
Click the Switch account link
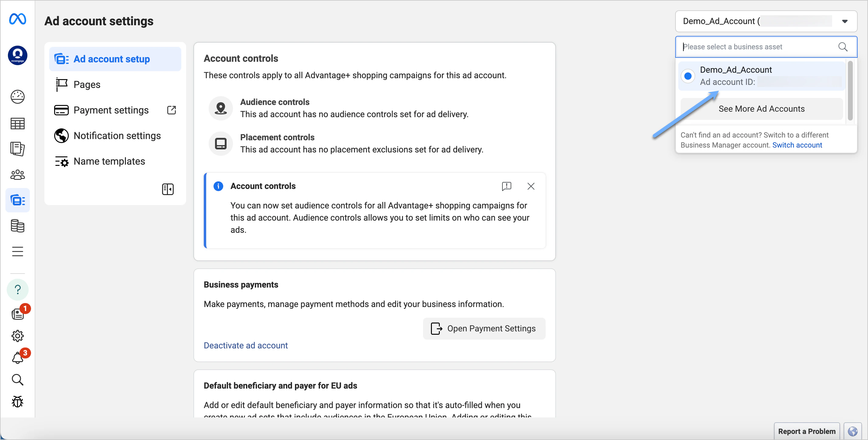[797, 145]
